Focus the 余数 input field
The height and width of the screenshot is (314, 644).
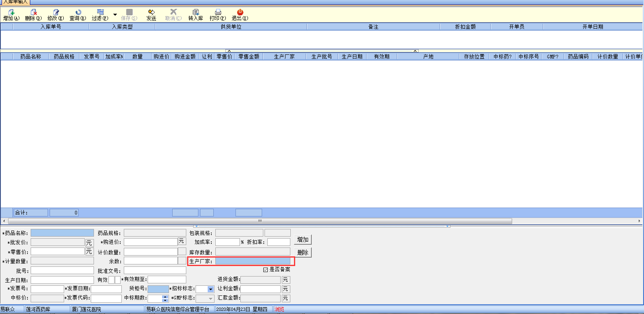point(151,261)
